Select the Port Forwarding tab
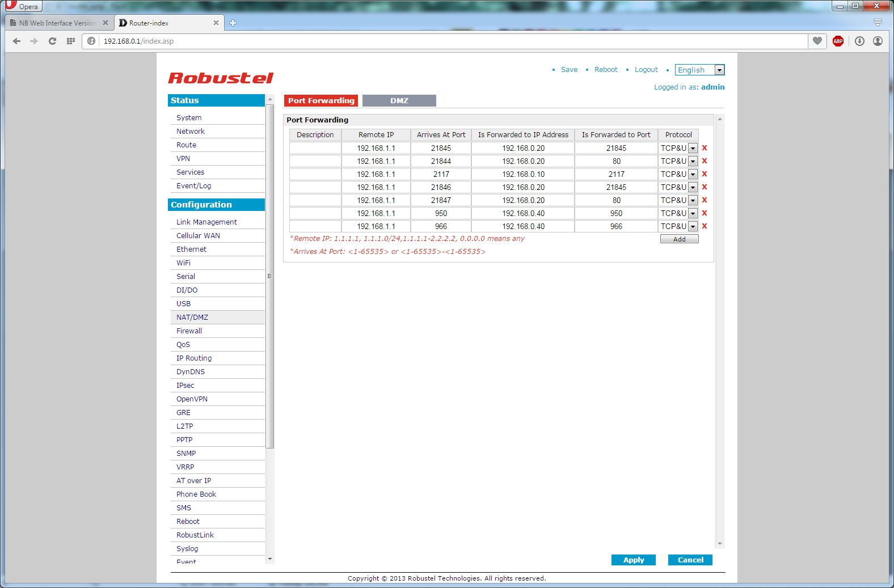The height and width of the screenshot is (588, 894). [x=321, y=100]
